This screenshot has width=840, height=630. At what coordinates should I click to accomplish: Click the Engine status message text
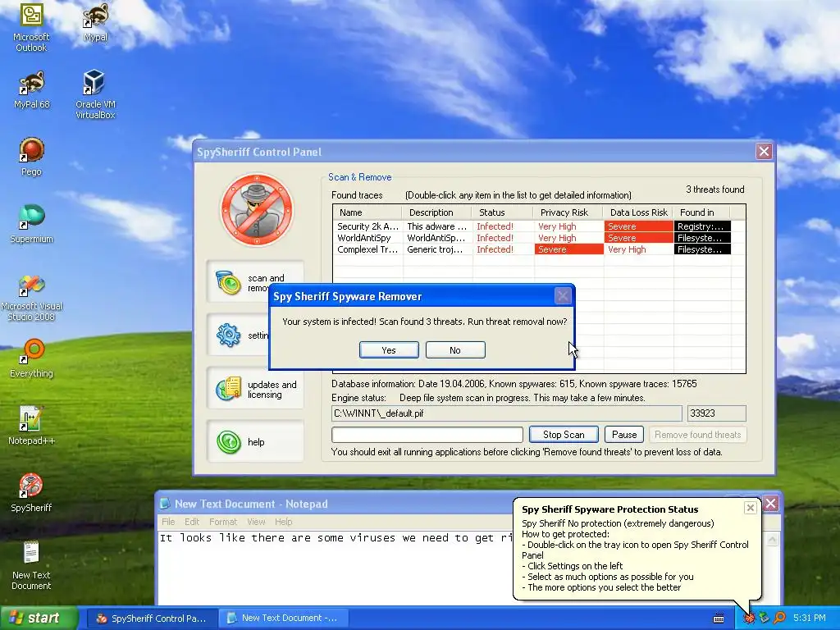tap(523, 398)
